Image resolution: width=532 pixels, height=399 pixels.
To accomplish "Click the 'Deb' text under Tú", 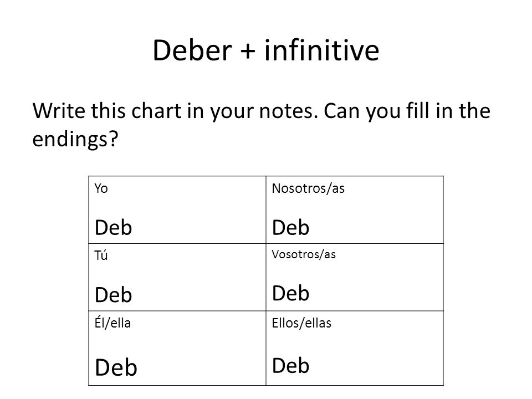I will tap(113, 294).
